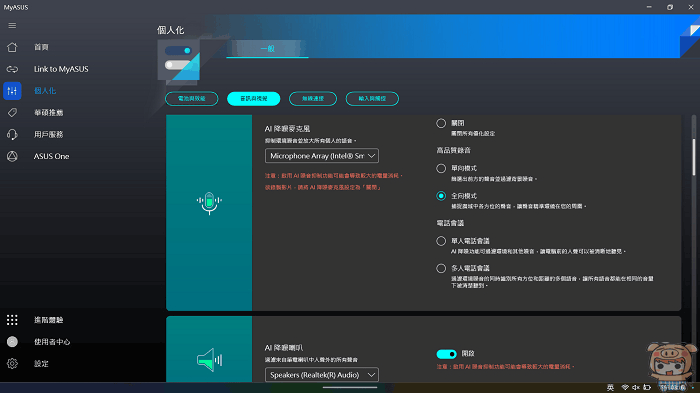Select the 單向模式 recording radio option
Viewport: 700px width, 393px height.
(x=441, y=168)
